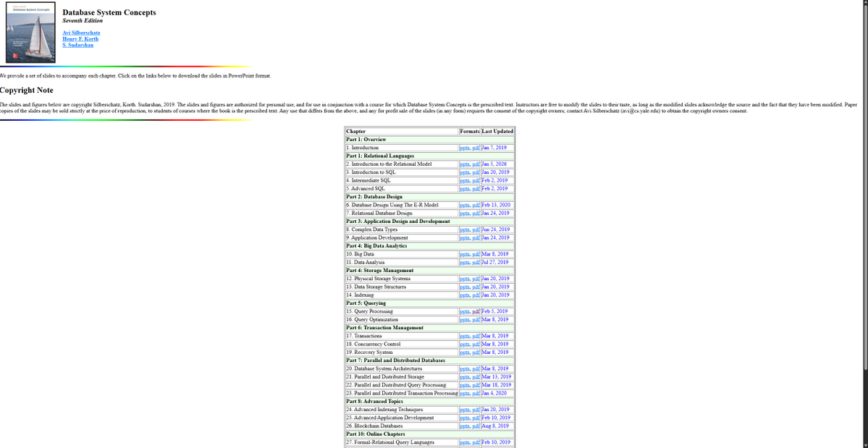
Task: Download pdf for Database Design Using E-R Model
Action: click(x=476, y=206)
